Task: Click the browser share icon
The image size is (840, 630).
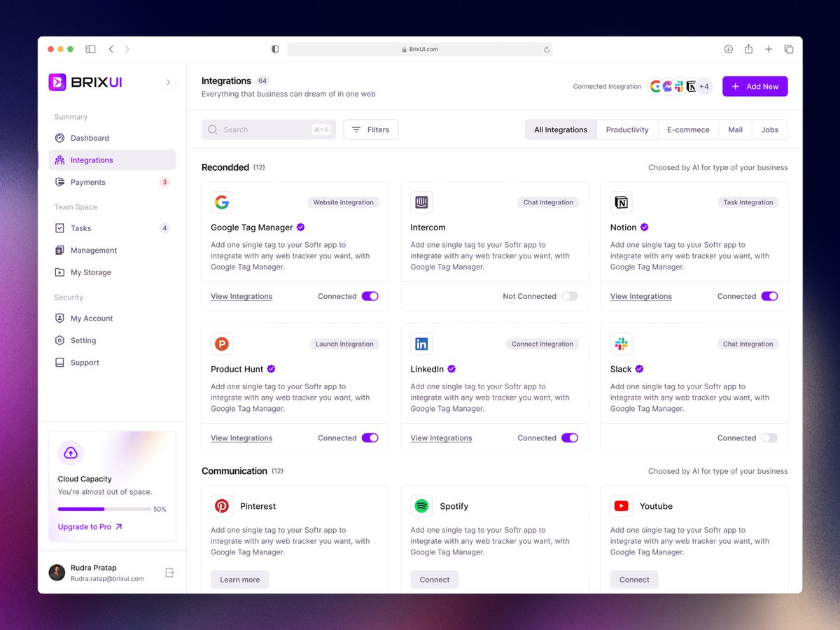Action: coord(748,49)
